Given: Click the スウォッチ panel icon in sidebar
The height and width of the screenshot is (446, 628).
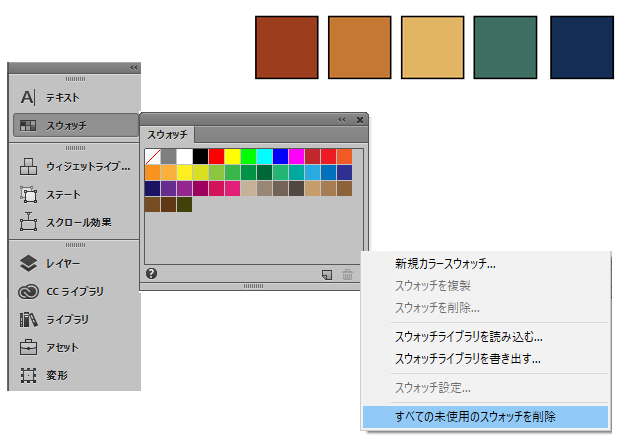Looking at the screenshot, I should pyautogui.click(x=28, y=125).
